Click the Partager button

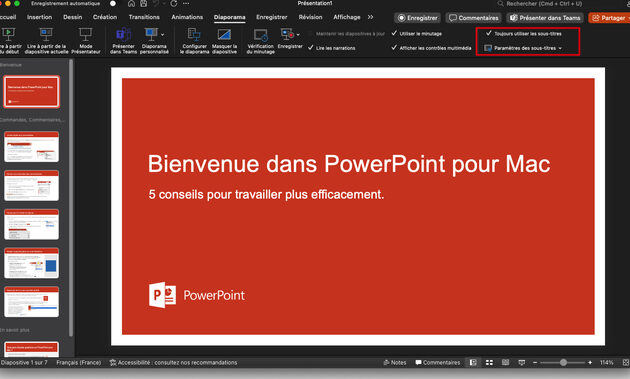610,18
